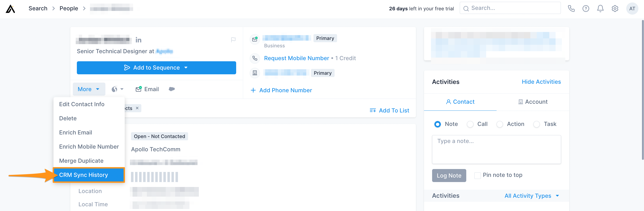The image size is (644, 211).
Task: Choose Enrich Email from the menu
Action: pyautogui.click(x=89, y=133)
